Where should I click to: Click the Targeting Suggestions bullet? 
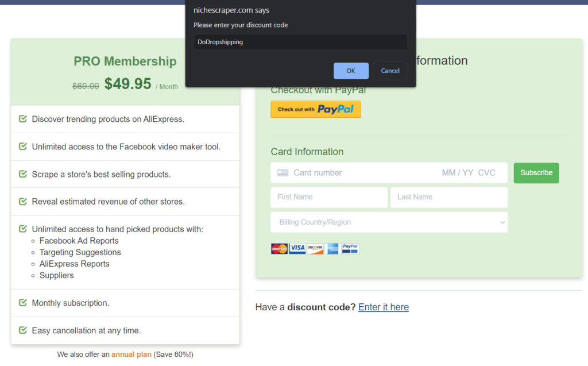pos(80,252)
